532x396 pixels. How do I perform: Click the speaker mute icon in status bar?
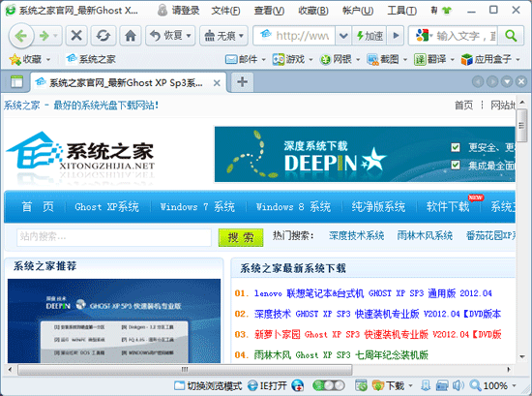(458, 385)
